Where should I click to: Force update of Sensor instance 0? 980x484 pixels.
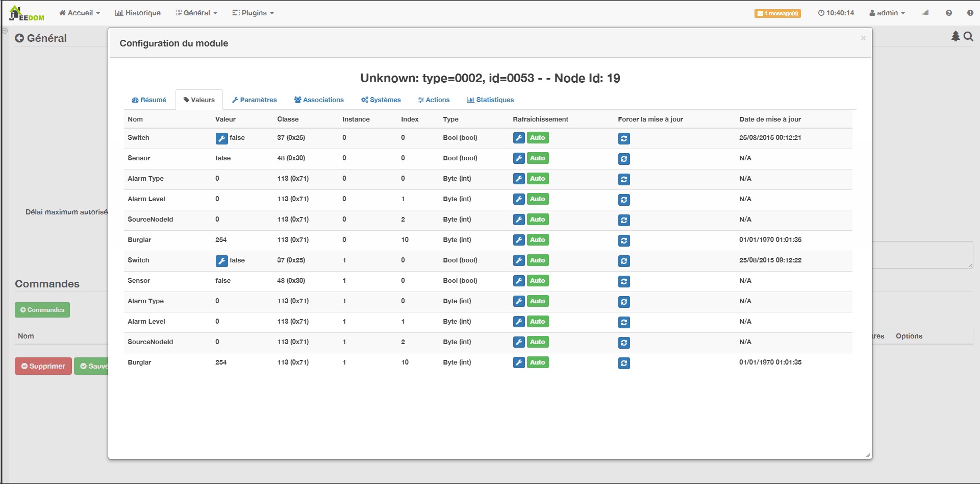(x=624, y=159)
